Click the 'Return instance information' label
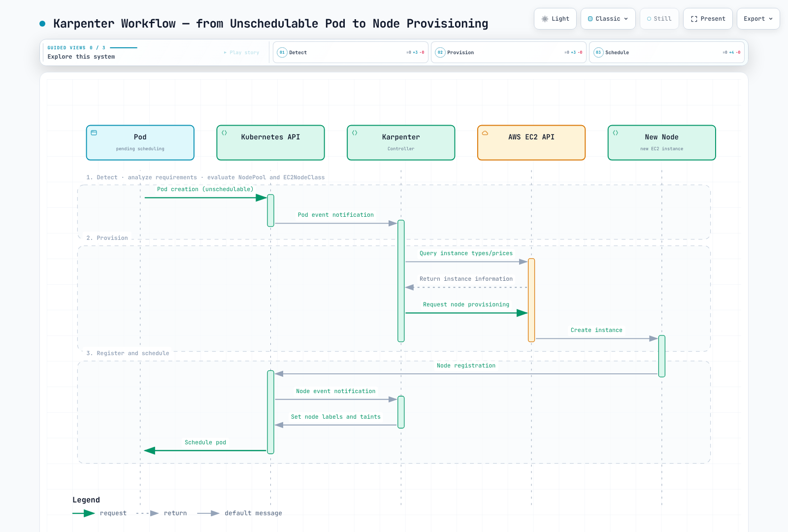Viewport: 788px width, 532px height. point(466,279)
